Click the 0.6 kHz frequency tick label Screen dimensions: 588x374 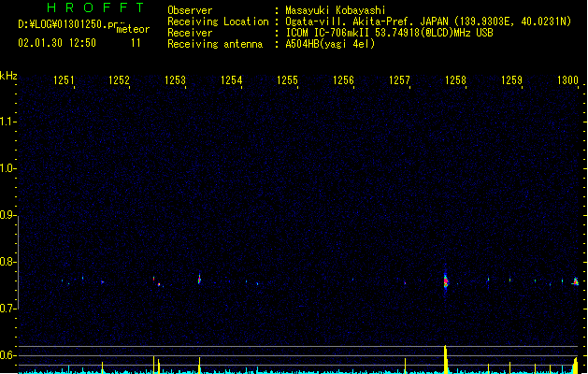tap(7, 355)
